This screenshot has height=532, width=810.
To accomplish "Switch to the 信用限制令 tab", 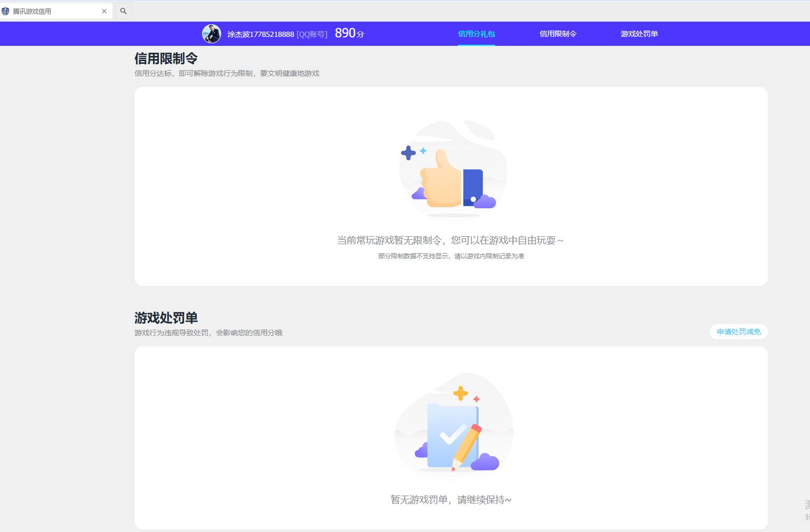I will point(558,34).
